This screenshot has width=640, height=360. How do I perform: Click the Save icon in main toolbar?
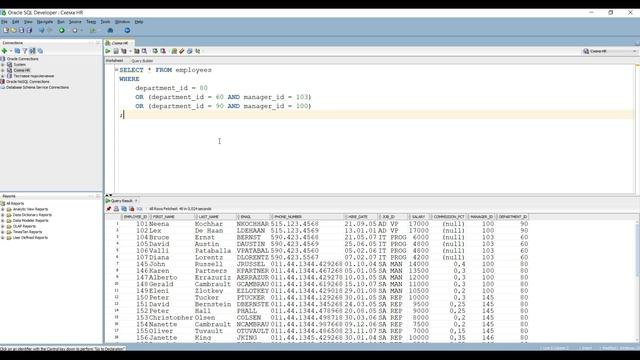tap(21, 30)
